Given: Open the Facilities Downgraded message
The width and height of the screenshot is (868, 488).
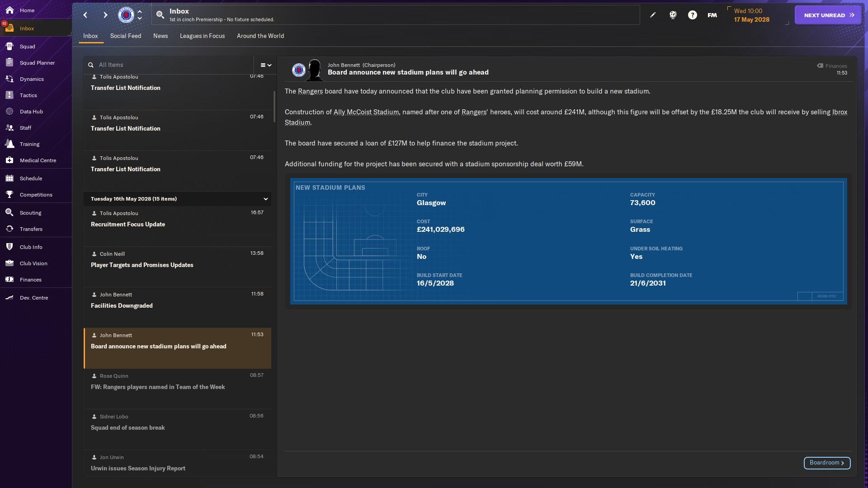Looking at the screenshot, I should pyautogui.click(x=177, y=307).
